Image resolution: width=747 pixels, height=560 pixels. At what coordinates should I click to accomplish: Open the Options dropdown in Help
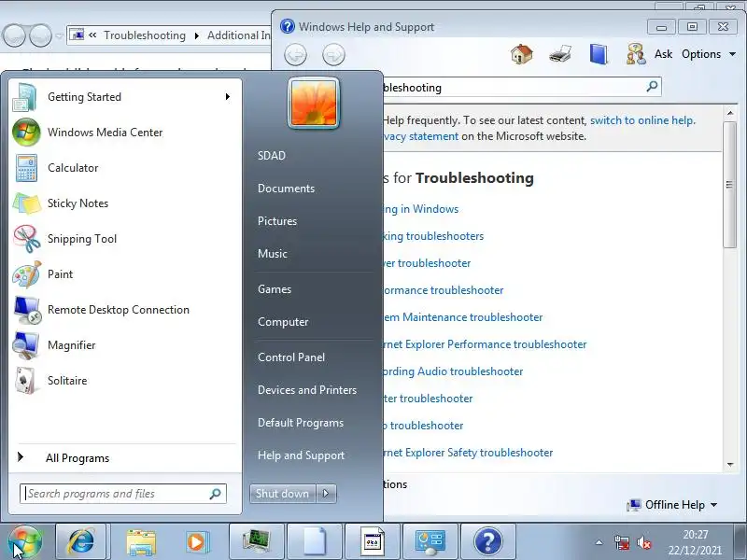(x=709, y=54)
